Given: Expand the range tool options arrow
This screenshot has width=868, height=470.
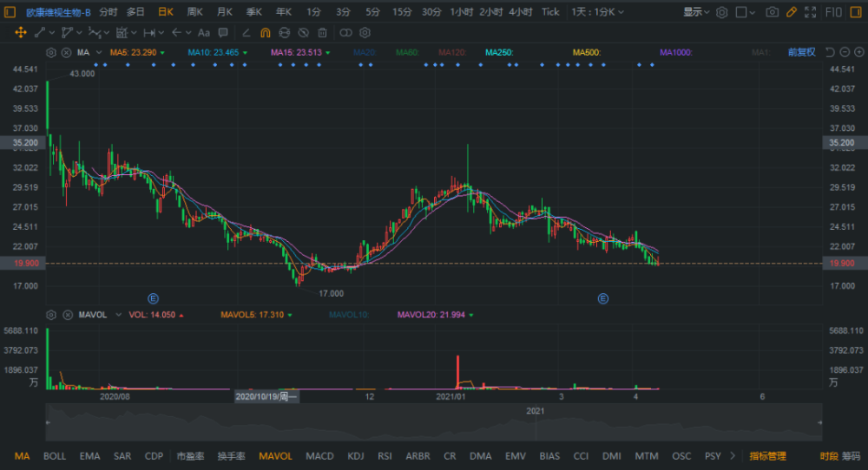Looking at the screenshot, I should pyautogui.click(x=161, y=33).
